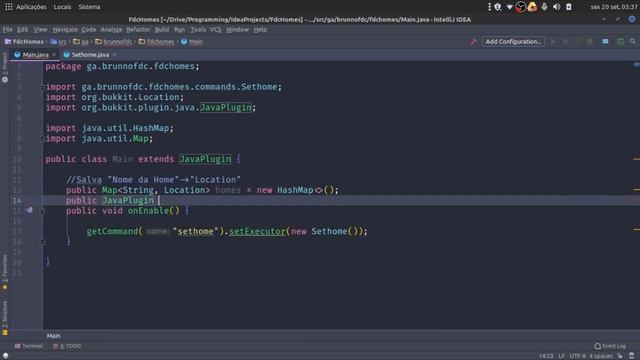
Task: Click the override gutter icon beside onEnable
Action: 29,210
